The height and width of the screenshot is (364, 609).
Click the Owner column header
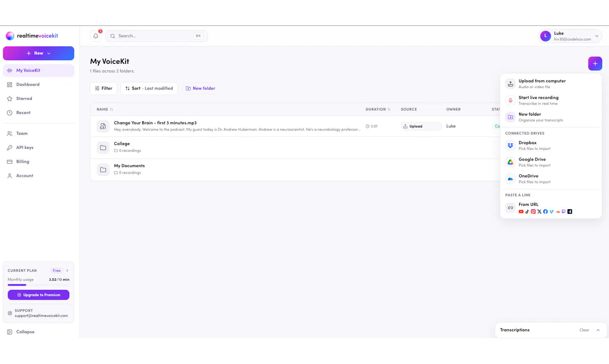click(453, 110)
